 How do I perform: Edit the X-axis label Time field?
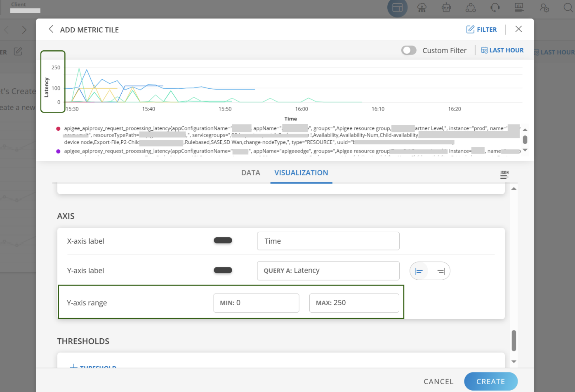point(328,241)
